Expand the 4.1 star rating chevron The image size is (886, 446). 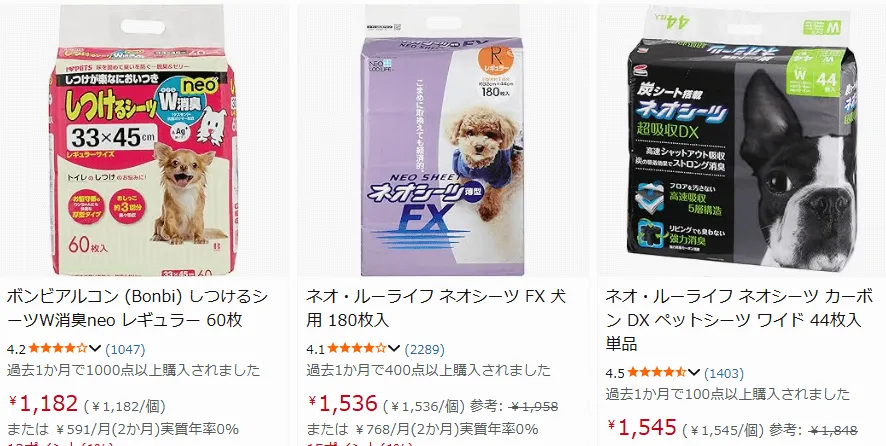[x=394, y=348]
